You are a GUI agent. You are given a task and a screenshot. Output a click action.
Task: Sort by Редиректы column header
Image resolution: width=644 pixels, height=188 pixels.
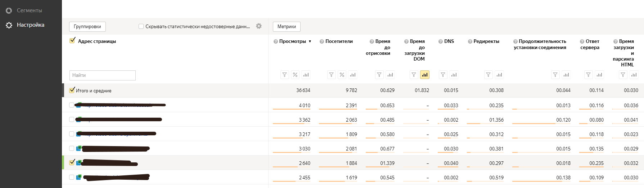pyautogui.click(x=486, y=41)
